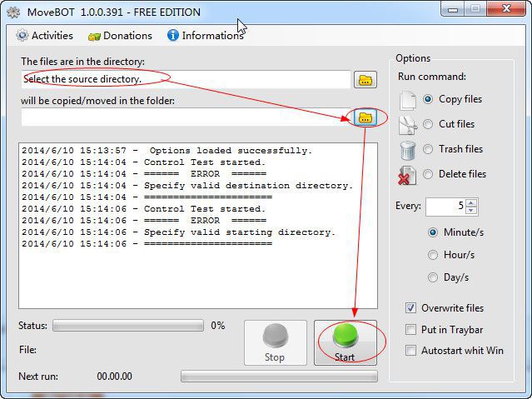Click the Trash files bin icon
The image size is (532, 399).
[x=407, y=151]
